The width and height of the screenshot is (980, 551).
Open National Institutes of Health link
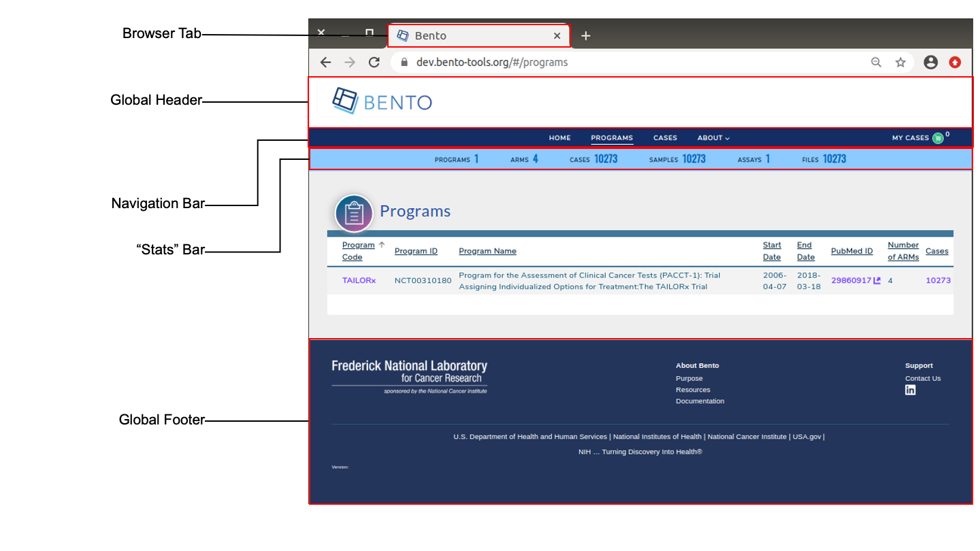coord(657,437)
